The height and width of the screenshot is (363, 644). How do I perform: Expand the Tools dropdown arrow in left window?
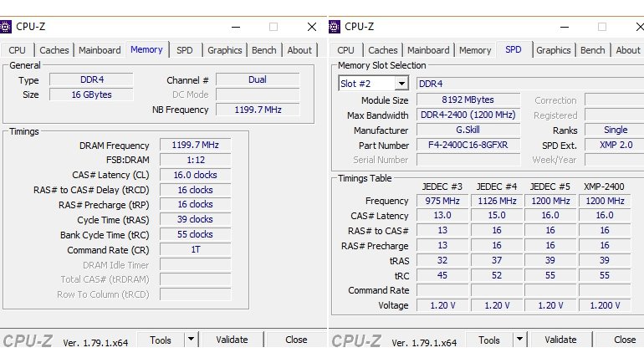click(x=191, y=340)
